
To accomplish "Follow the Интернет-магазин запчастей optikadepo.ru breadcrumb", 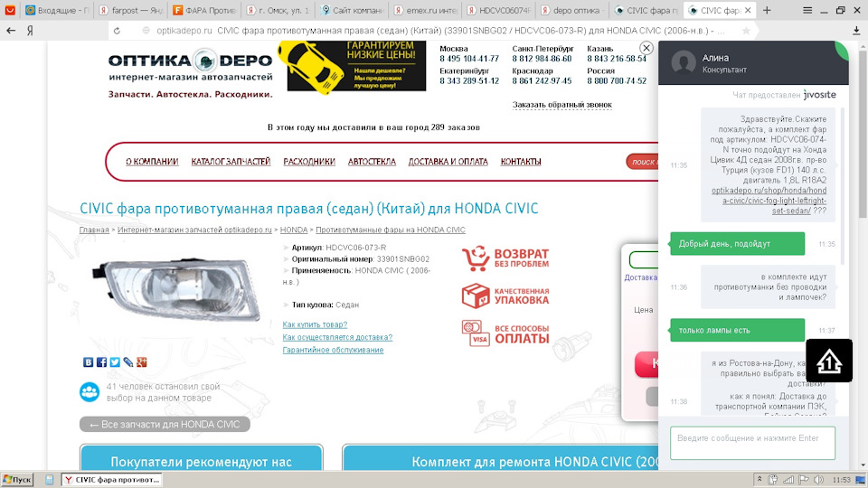I will [x=194, y=230].
